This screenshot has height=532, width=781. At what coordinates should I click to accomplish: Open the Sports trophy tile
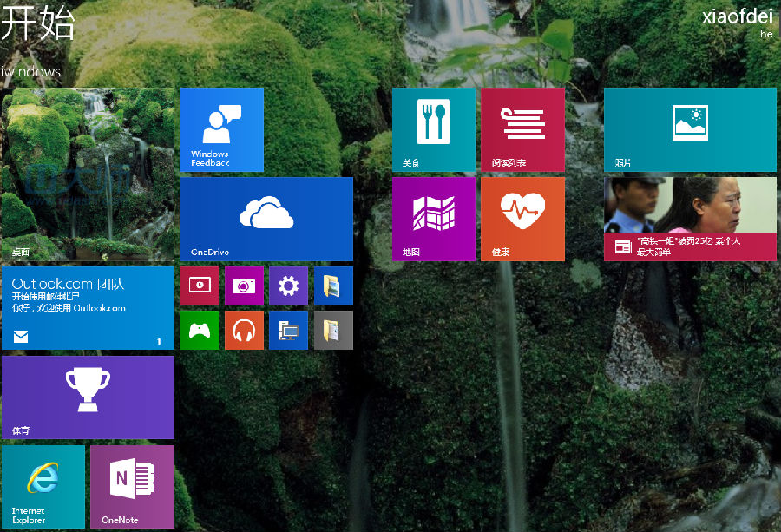[x=88, y=397]
